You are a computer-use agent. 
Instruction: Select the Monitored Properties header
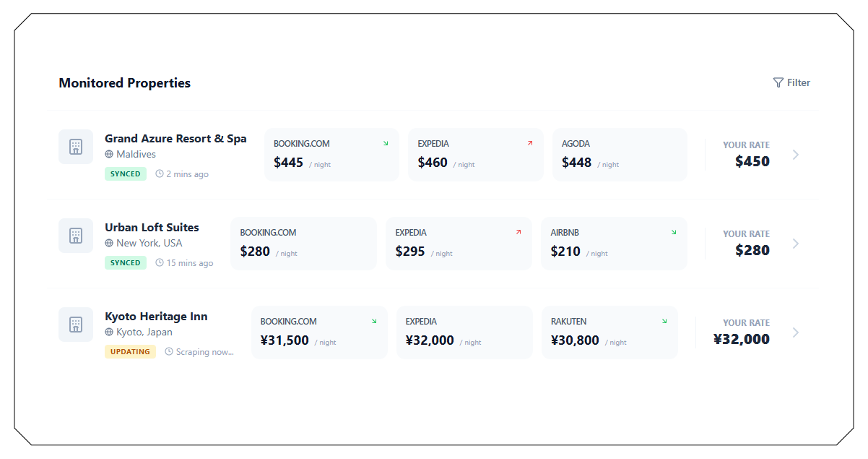click(x=124, y=82)
